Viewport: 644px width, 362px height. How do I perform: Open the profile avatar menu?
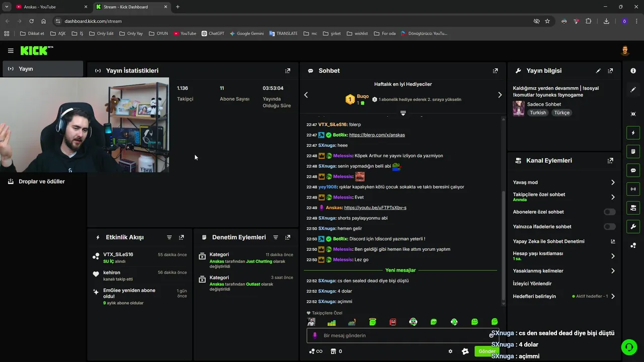[x=625, y=51]
